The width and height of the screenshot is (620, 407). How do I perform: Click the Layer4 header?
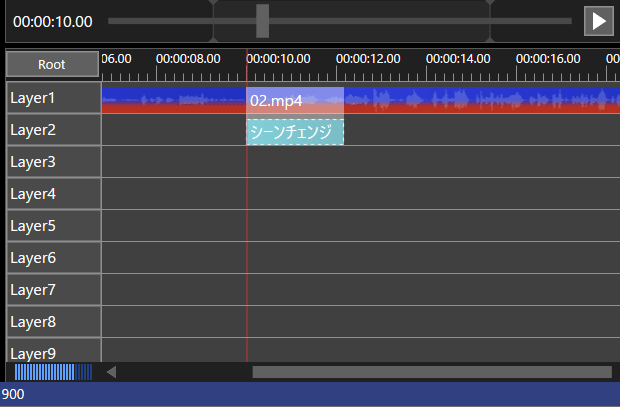click(52, 194)
